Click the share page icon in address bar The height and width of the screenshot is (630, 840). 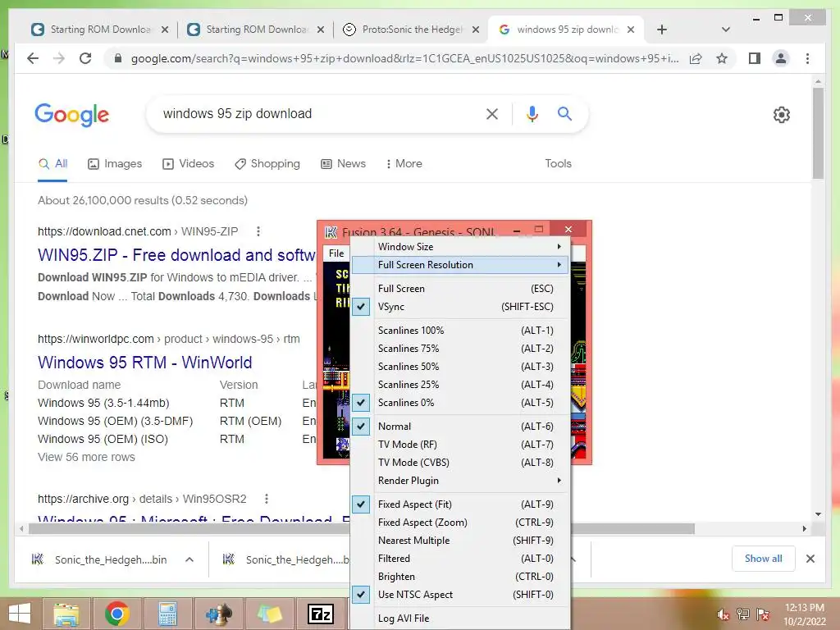(696, 58)
